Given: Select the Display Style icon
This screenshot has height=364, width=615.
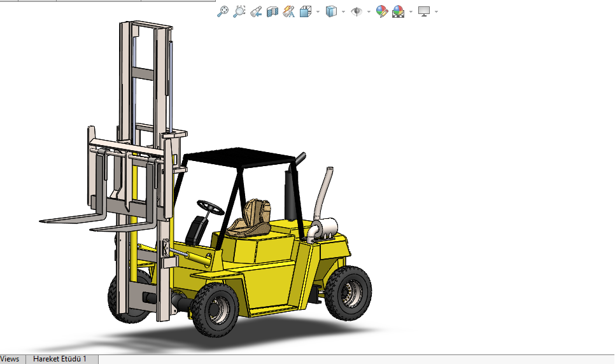Looking at the screenshot, I should click(331, 11).
